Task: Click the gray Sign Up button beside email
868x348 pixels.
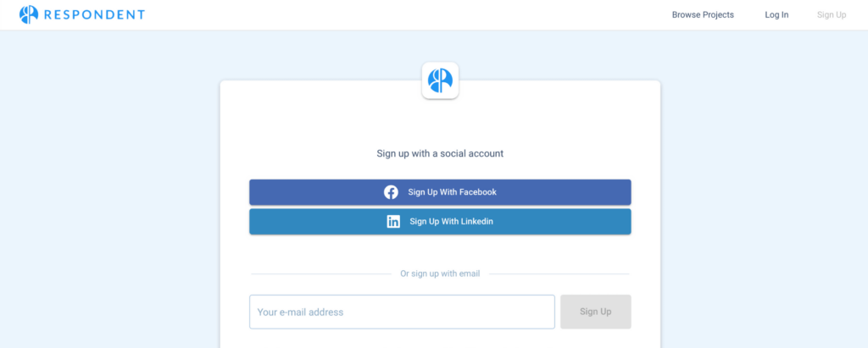Action: click(596, 312)
